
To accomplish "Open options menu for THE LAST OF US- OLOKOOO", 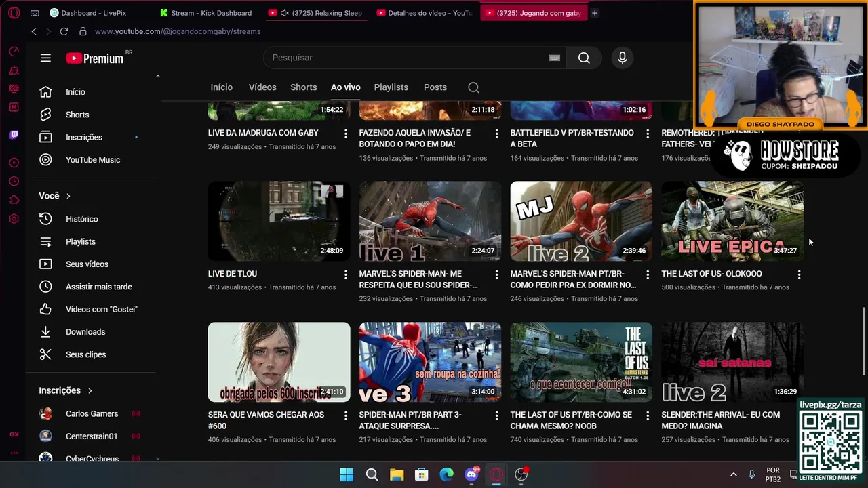I will tap(799, 274).
